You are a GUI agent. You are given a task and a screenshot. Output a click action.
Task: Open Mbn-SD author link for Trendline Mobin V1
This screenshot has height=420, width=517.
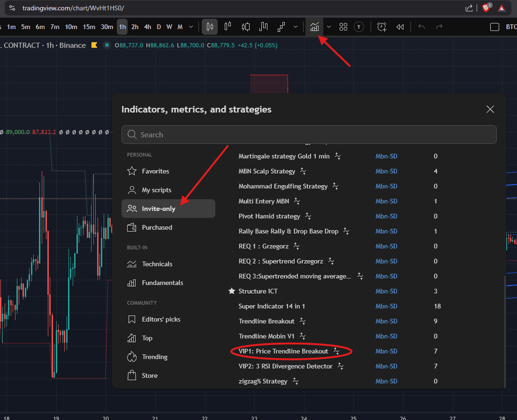(x=386, y=336)
